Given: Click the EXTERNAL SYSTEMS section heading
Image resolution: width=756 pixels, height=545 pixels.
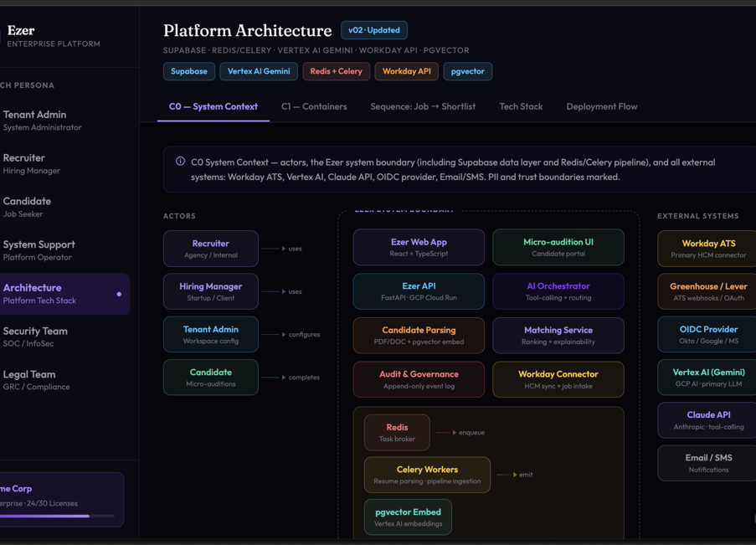Looking at the screenshot, I should (x=697, y=216).
